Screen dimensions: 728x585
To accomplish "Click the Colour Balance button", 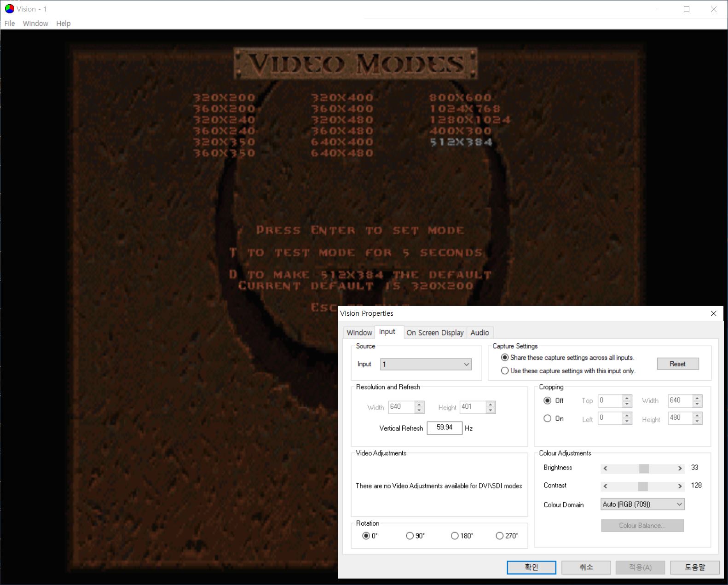I will [642, 526].
